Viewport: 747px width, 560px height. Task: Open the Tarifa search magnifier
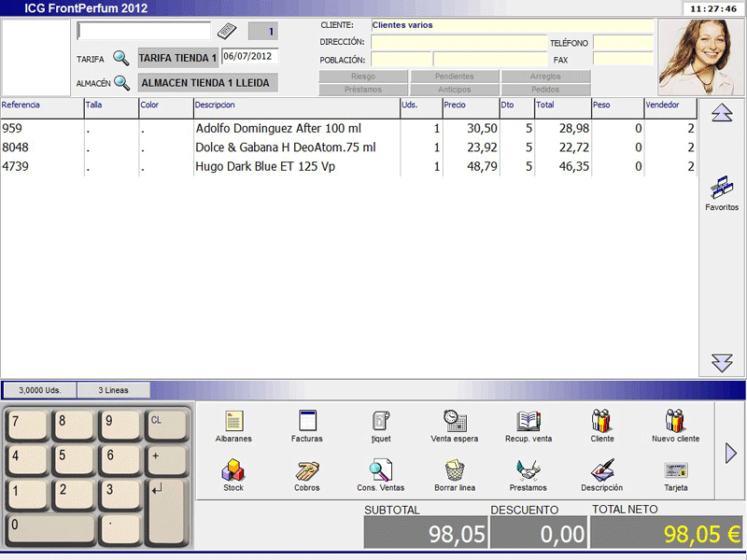(121, 58)
